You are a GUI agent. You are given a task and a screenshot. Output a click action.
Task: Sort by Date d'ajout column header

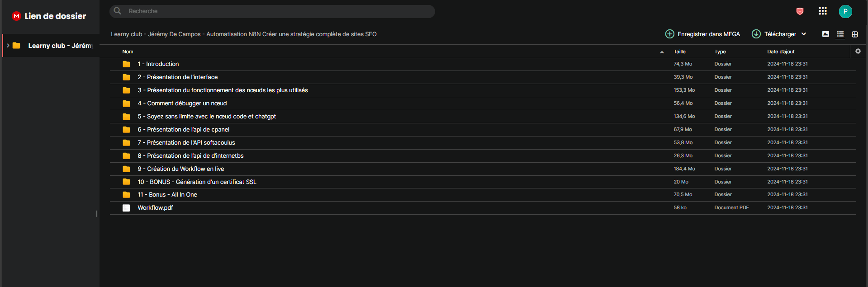tap(781, 52)
